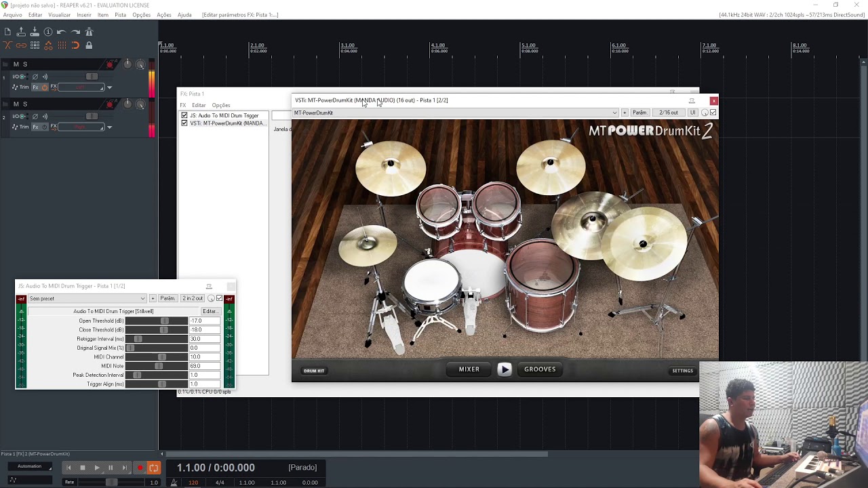
Task: Click the metronome icon in transport bar
Action: (x=174, y=482)
